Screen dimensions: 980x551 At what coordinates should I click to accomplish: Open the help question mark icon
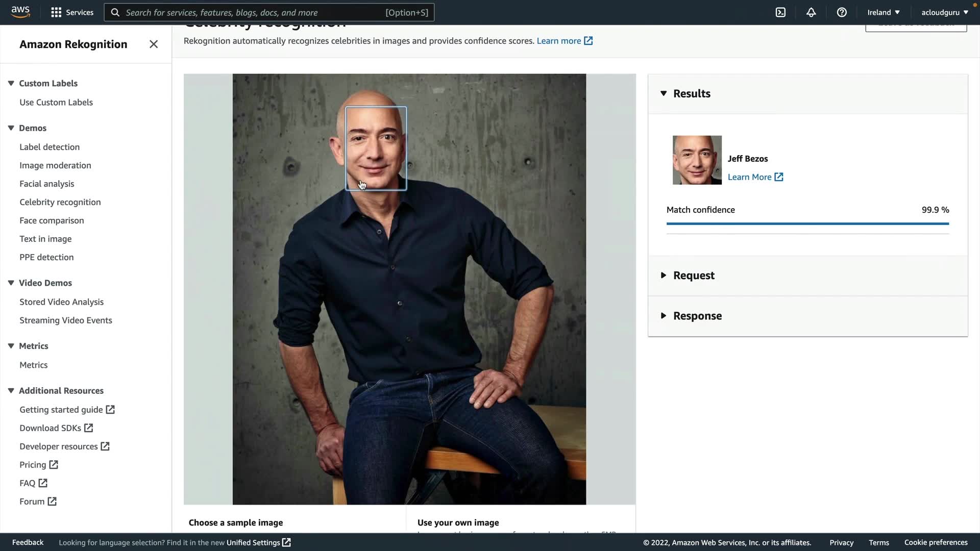click(x=842, y=12)
